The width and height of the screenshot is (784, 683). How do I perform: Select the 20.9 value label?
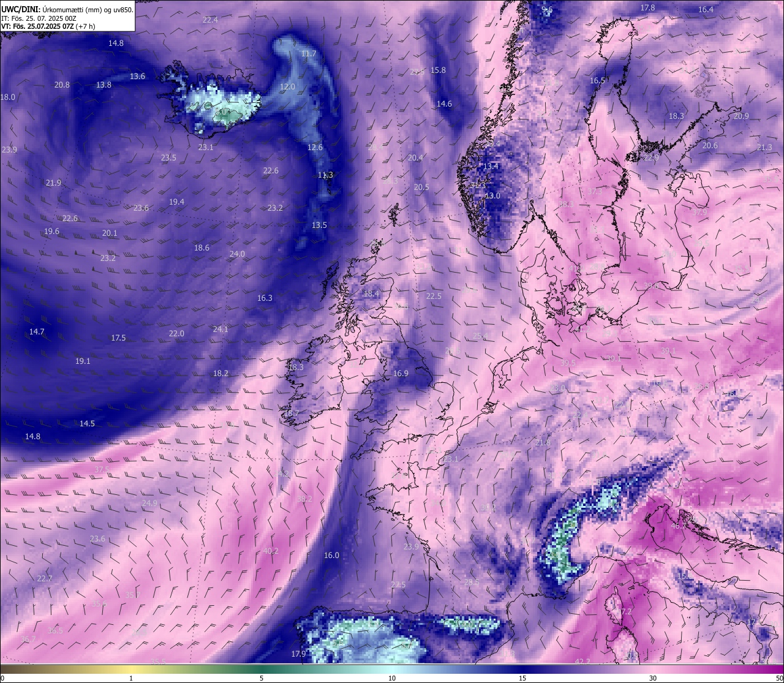coord(741,116)
